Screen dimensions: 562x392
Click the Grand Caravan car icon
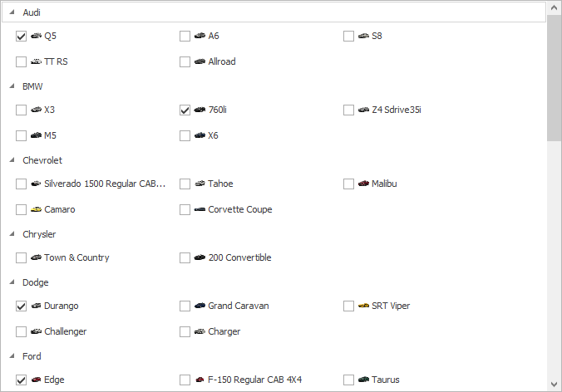pyautogui.click(x=200, y=306)
